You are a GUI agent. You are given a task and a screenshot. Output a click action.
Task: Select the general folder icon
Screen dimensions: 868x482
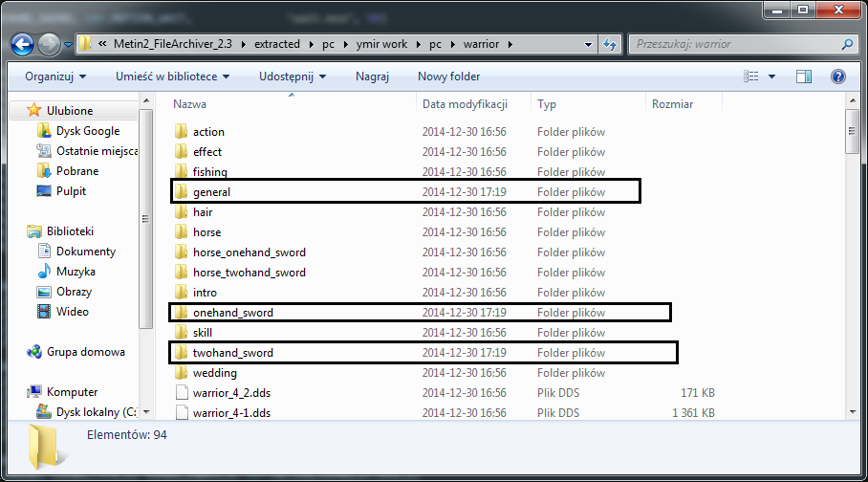(181, 191)
